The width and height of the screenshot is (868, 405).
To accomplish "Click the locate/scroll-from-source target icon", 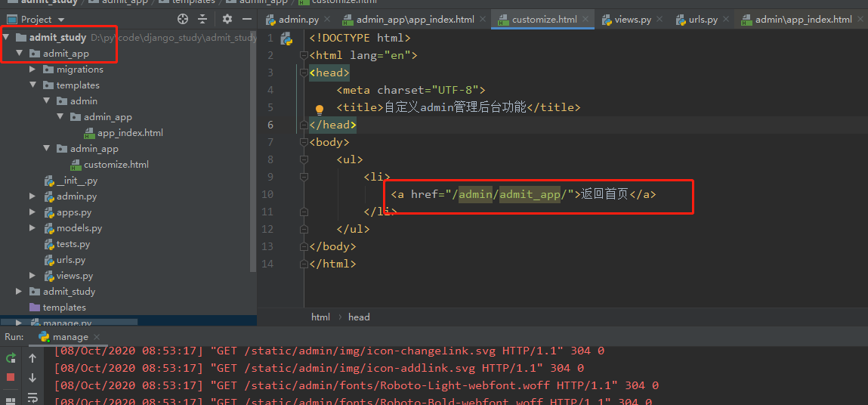I will click(x=183, y=20).
